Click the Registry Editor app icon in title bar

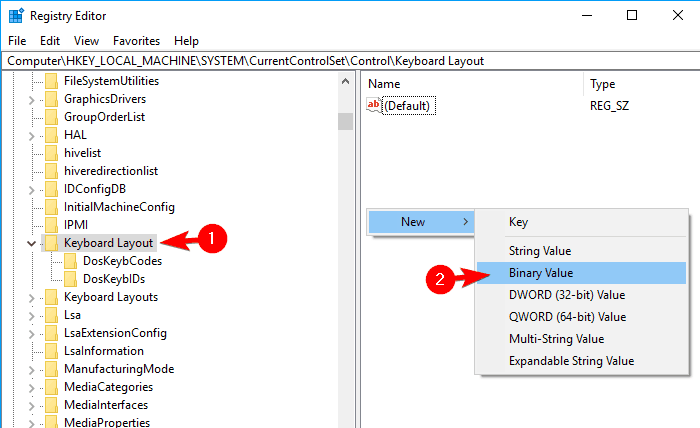16,16
